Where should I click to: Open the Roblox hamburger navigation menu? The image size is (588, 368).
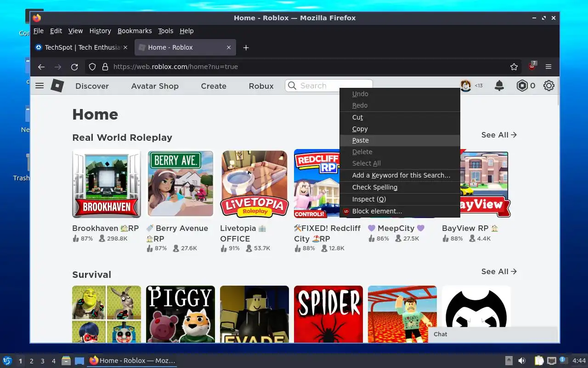tap(40, 86)
